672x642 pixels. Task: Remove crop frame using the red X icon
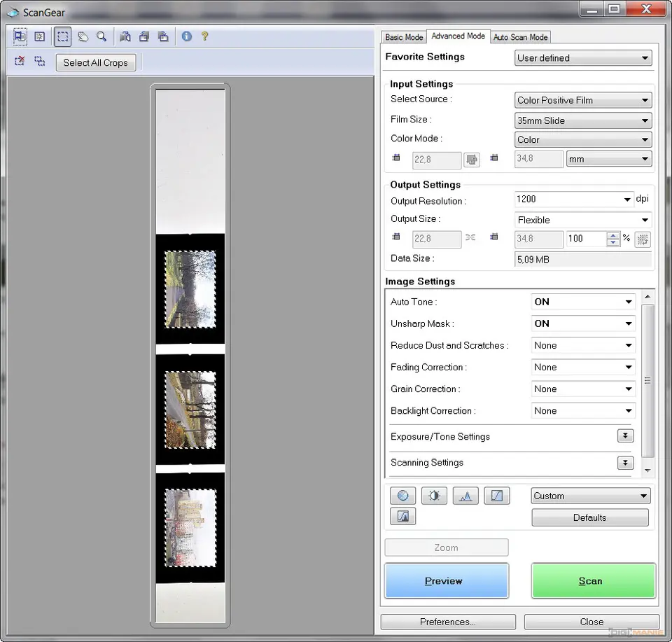coord(20,62)
